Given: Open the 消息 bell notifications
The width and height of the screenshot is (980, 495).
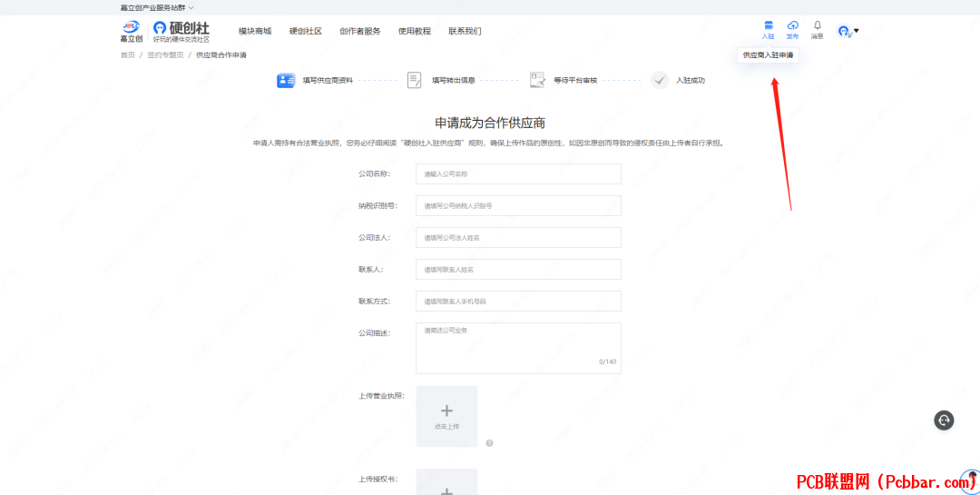Looking at the screenshot, I should (818, 25).
